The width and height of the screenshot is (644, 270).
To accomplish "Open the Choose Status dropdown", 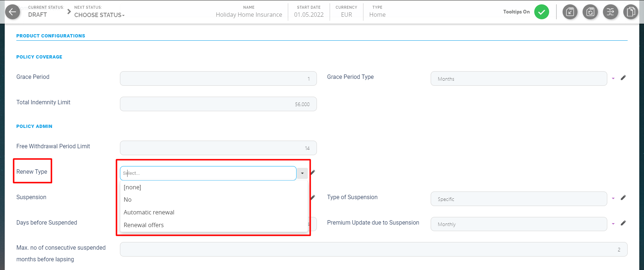I will (x=99, y=15).
